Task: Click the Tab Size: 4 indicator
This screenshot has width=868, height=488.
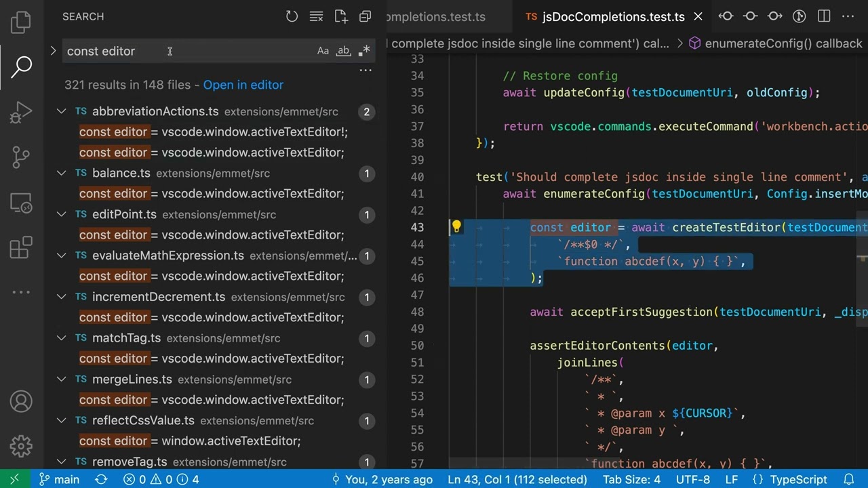Action: coord(631,479)
